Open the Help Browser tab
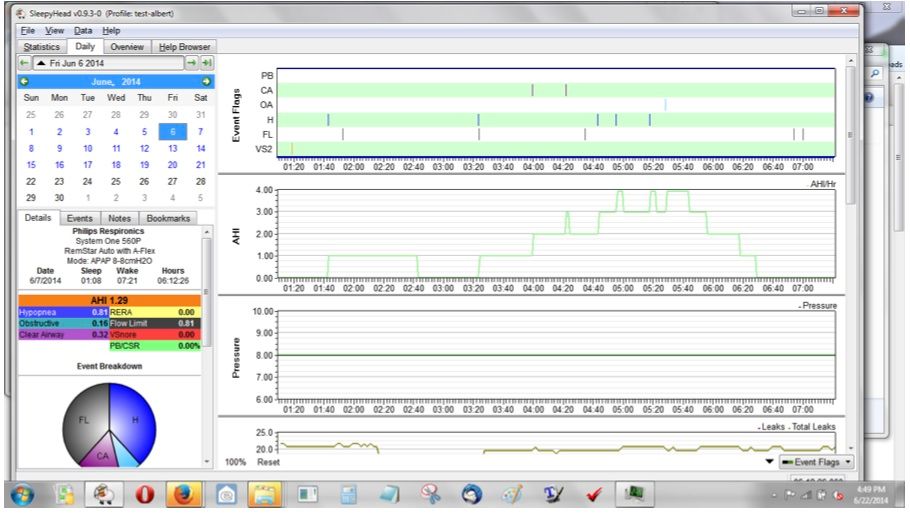The height and width of the screenshot is (514, 910). point(185,47)
